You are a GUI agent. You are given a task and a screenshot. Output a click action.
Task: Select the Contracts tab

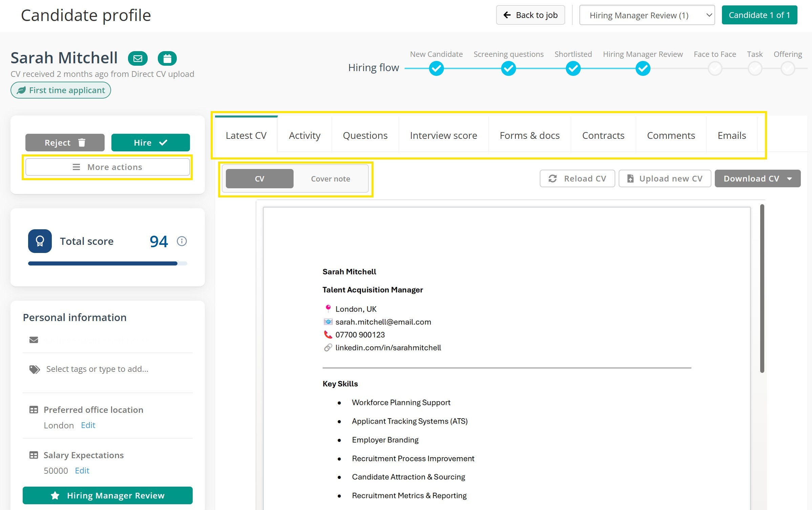(603, 135)
